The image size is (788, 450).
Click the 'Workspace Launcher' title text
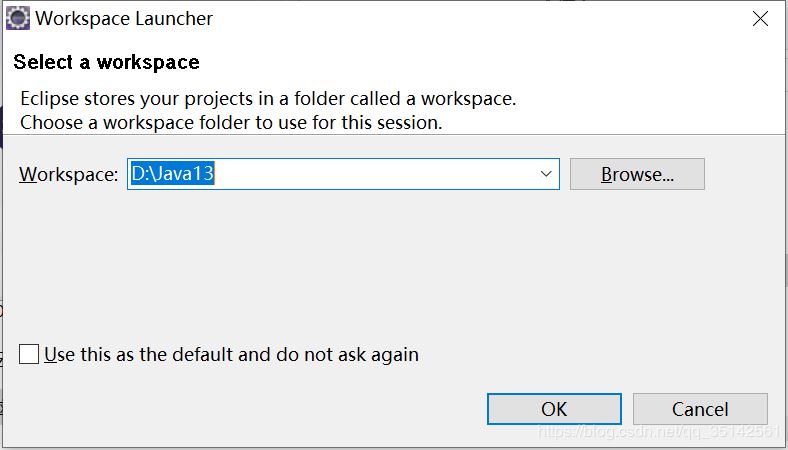(124, 19)
